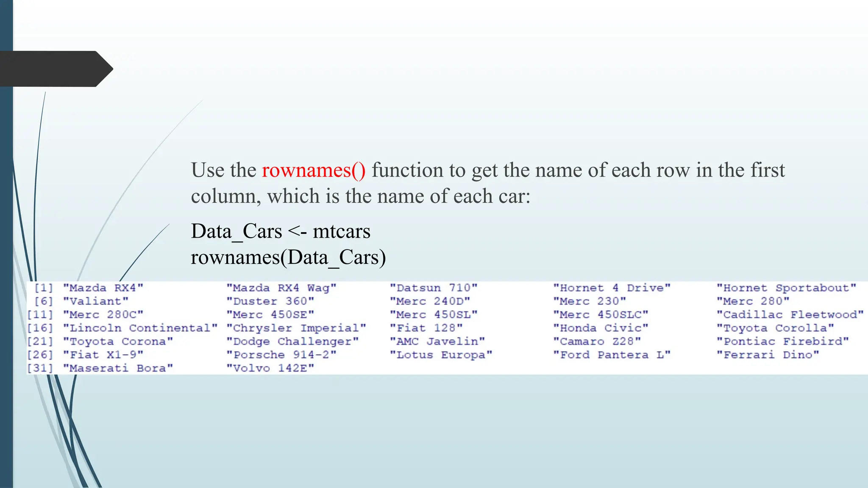This screenshot has width=868, height=488.
Task: Click the output entry "Maserati Bora"
Action: click(118, 368)
